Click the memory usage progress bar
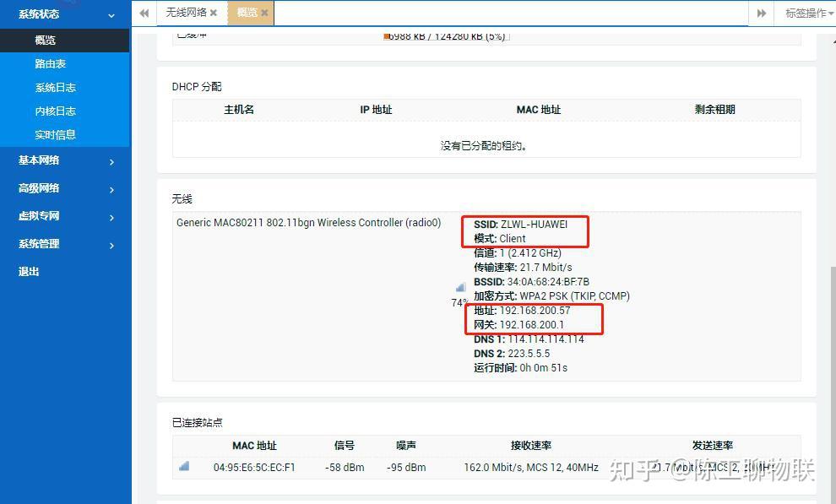This screenshot has height=504, width=836. pyautogui.click(x=446, y=36)
